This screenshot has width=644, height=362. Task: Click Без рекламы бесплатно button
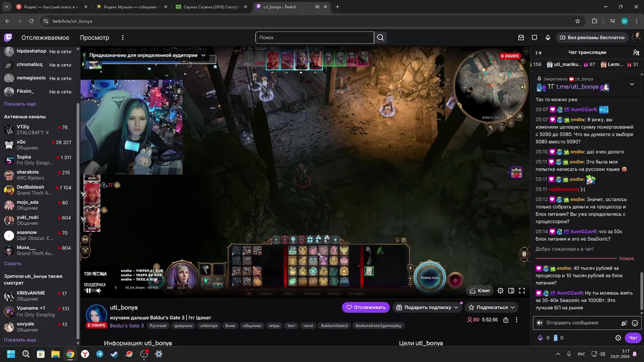(x=592, y=38)
